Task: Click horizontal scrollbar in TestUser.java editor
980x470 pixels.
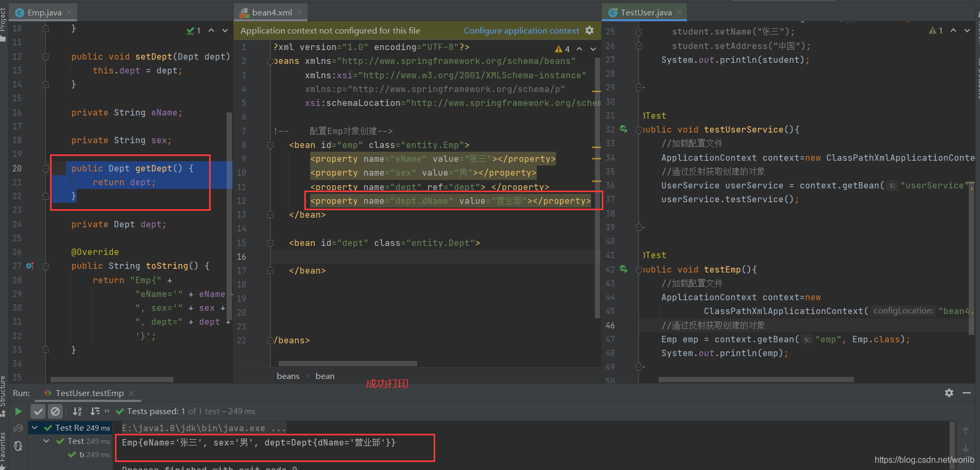Action: tap(756, 380)
